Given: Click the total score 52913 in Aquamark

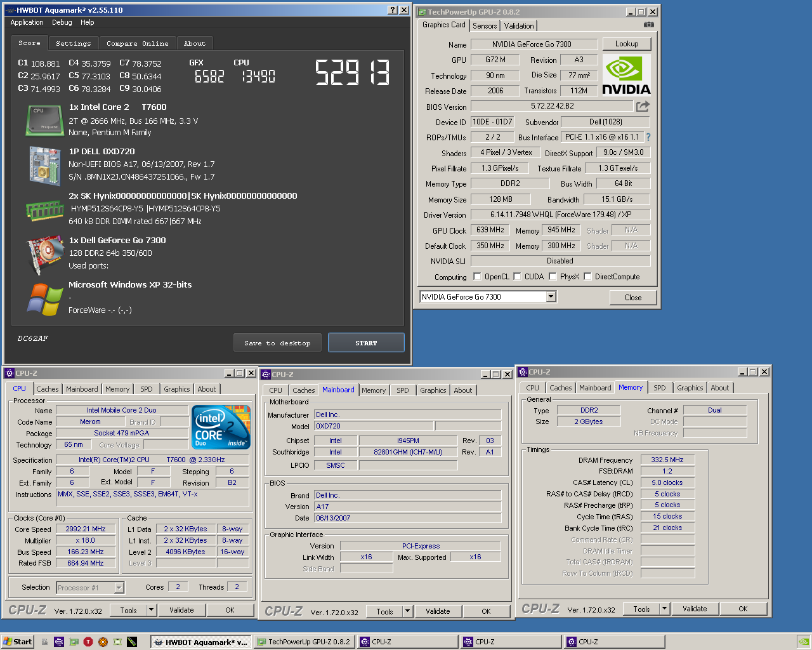Looking at the screenshot, I should (353, 72).
